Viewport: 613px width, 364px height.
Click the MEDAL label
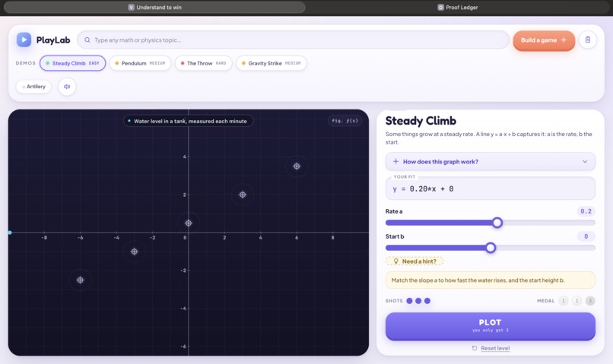546,301
